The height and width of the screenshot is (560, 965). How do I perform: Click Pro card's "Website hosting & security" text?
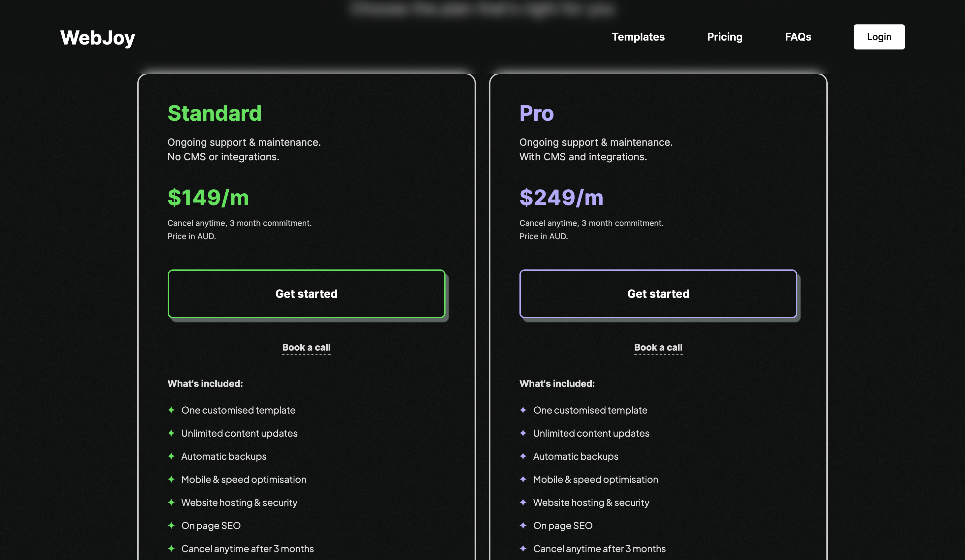click(591, 503)
